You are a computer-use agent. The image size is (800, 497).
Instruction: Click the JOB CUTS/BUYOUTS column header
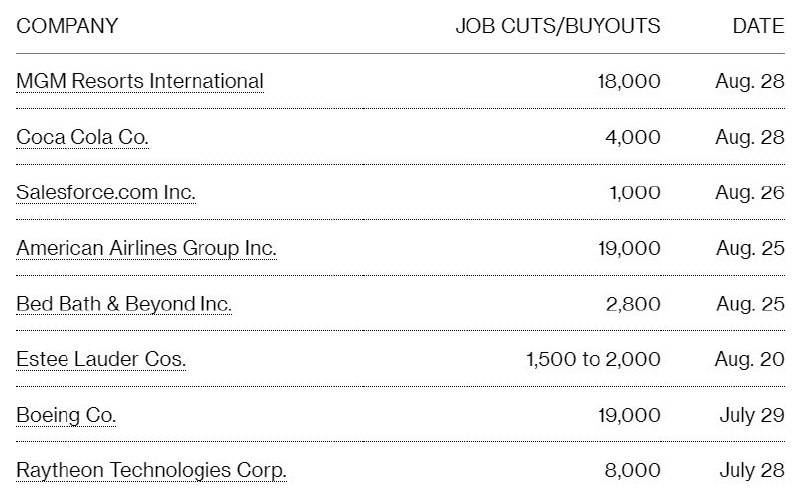[x=558, y=26]
